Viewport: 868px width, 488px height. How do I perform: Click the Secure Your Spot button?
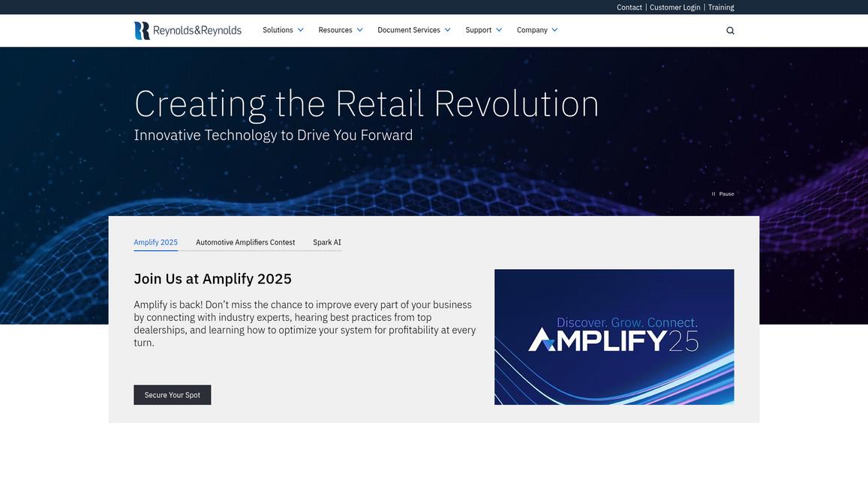(172, 395)
